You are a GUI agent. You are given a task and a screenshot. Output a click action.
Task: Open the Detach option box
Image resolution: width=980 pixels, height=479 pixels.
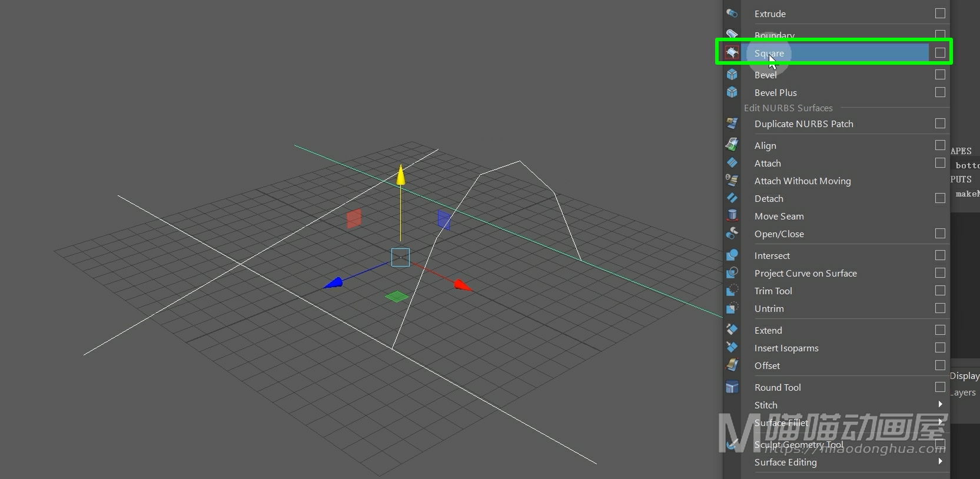pos(940,198)
